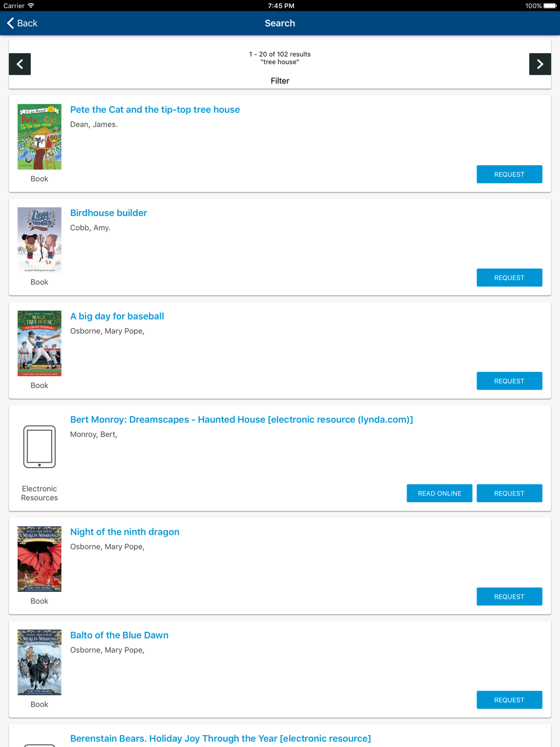Open Berenstain Bears Holiday Joy title link
The image size is (560, 747).
point(220,739)
